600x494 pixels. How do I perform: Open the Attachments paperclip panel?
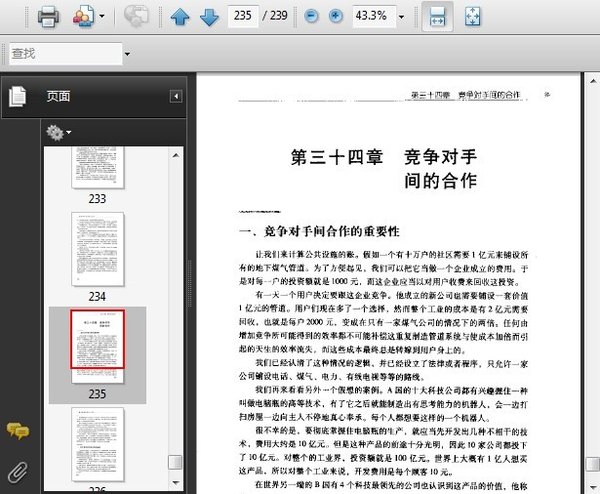point(17,471)
